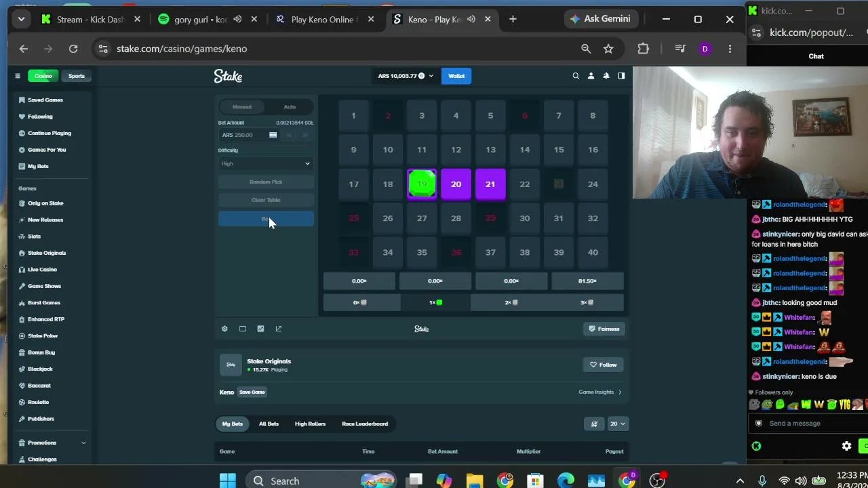Open Microsoft Edge from the taskbar
The height and width of the screenshot is (488, 868).
click(x=566, y=481)
